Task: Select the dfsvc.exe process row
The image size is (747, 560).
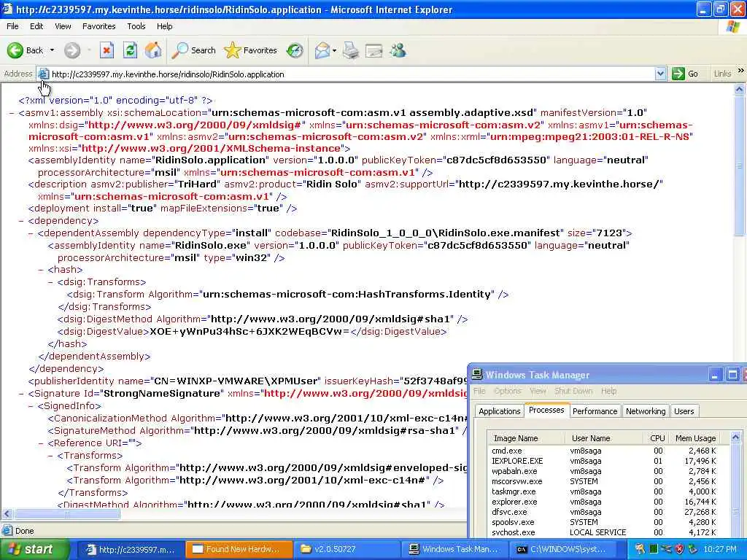Action: (604, 513)
